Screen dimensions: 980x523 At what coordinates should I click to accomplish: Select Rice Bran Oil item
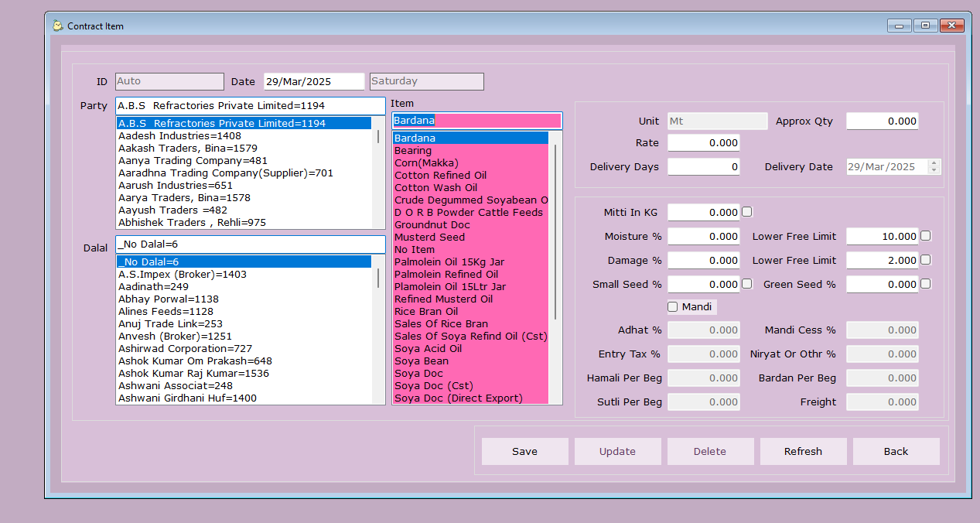(x=471, y=312)
